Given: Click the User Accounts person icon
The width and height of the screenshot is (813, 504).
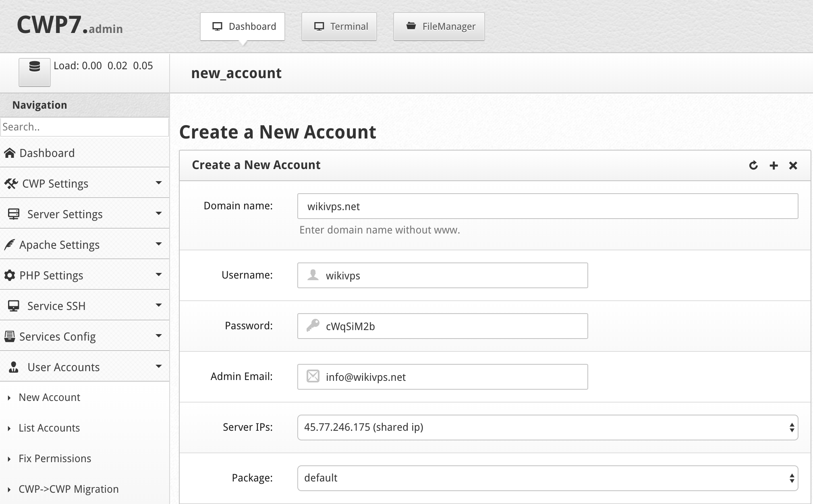Looking at the screenshot, I should pos(14,367).
